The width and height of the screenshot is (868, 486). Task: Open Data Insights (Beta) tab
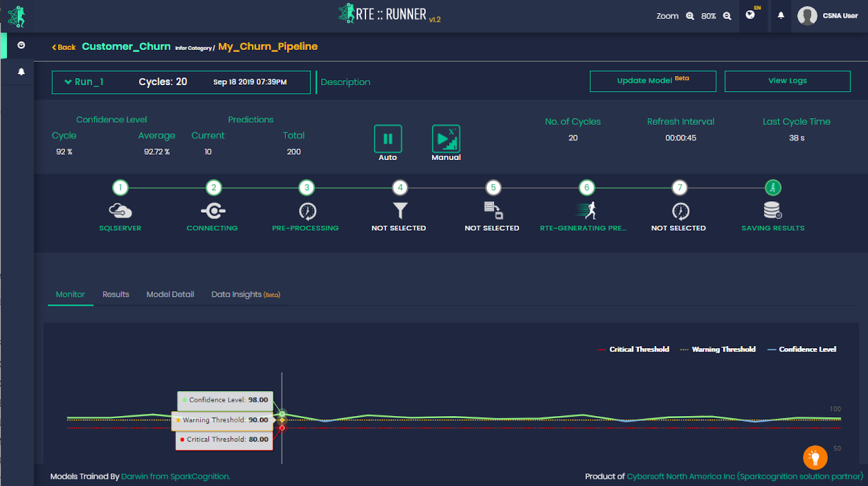246,295
